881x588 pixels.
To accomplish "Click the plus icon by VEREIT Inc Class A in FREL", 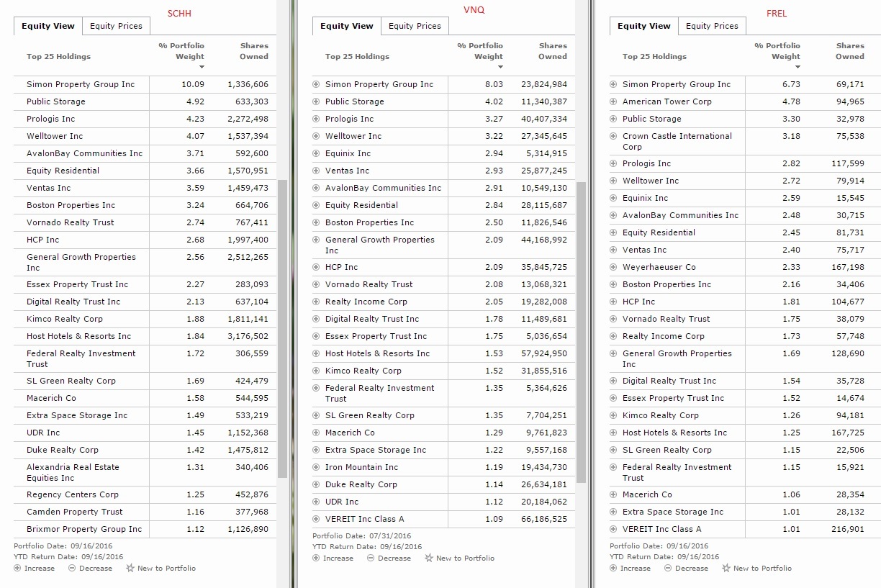I will tap(613, 529).
